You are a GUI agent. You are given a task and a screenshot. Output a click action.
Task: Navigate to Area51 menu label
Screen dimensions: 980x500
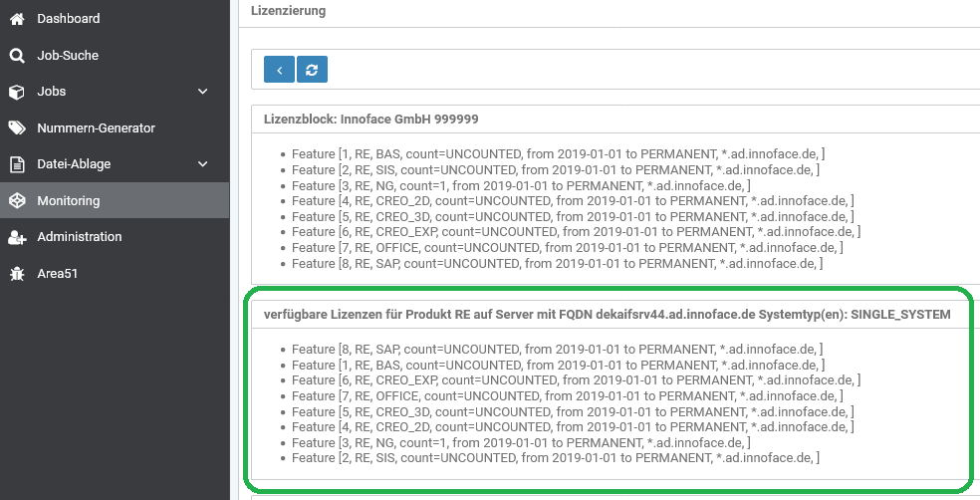click(58, 273)
